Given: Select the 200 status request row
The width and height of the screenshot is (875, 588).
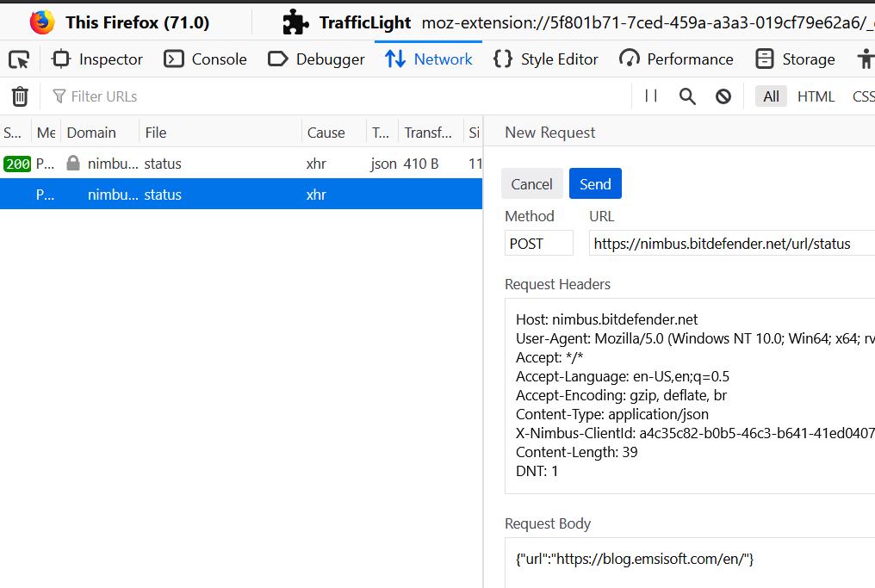Looking at the screenshot, I should pos(241,164).
